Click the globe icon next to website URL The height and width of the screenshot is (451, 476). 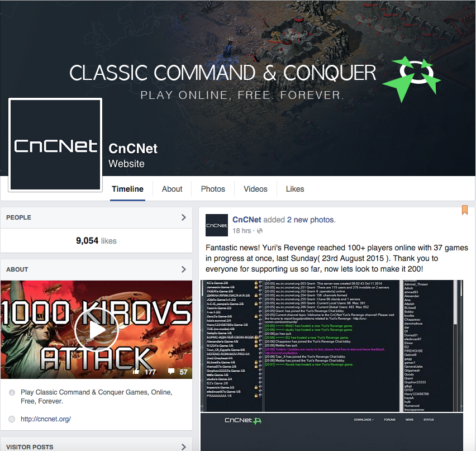(x=12, y=419)
